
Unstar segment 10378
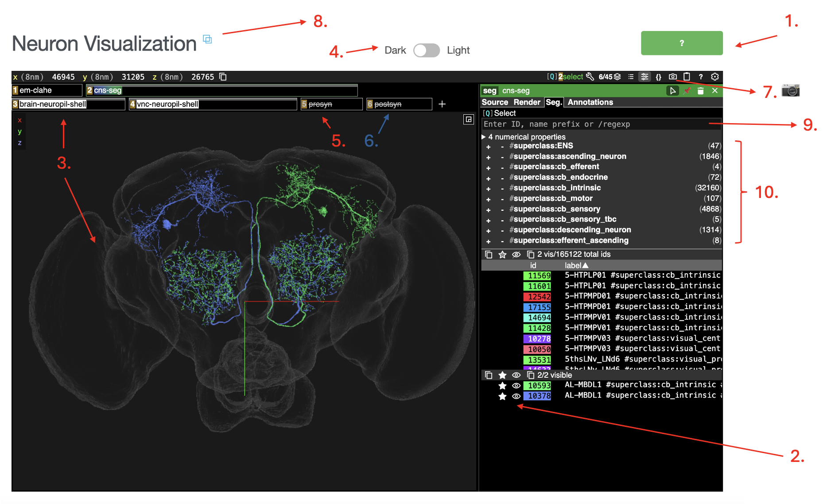502,396
